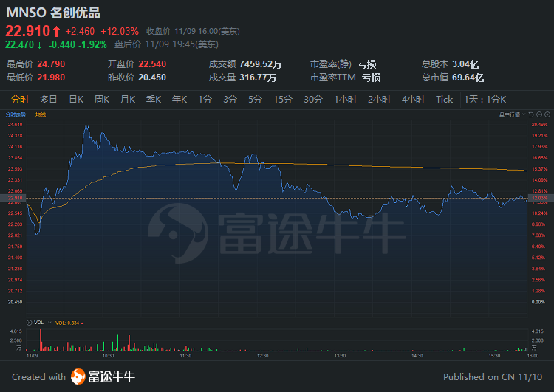Viewport: 554px width, 392px height.
Task: Click the 总股本 3.04亿 value
Action: click(x=465, y=64)
